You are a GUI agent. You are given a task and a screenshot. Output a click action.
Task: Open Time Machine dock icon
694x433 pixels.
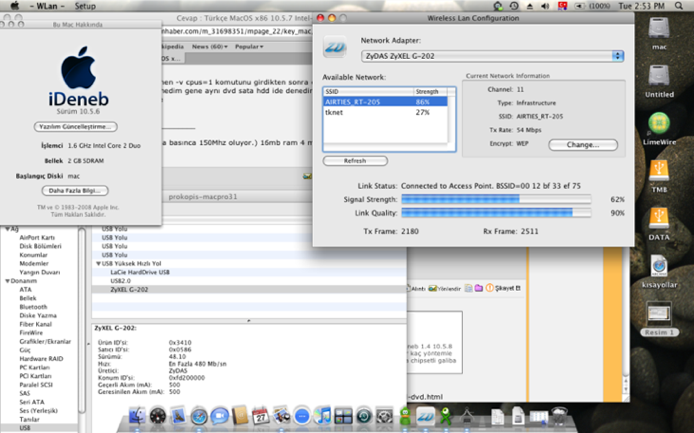tap(364, 415)
